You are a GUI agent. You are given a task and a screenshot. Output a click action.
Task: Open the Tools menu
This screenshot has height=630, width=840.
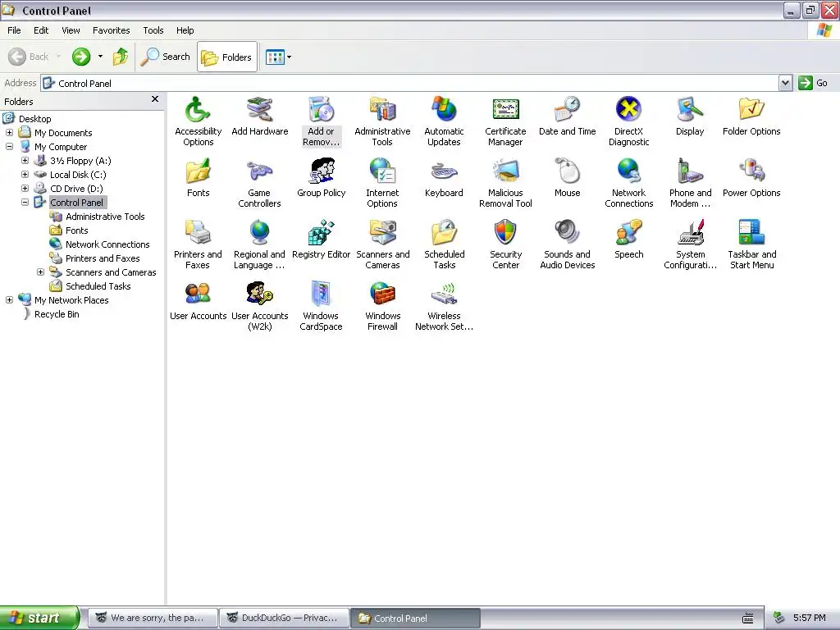(x=153, y=30)
